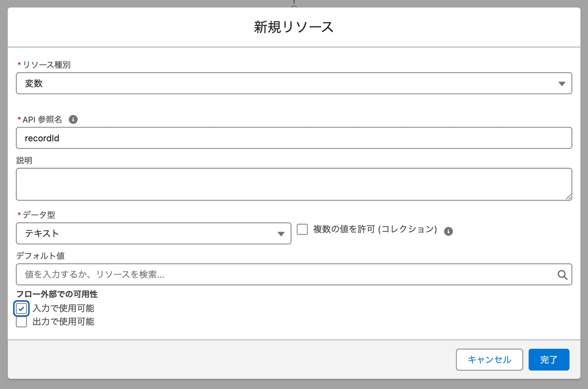Click the arrow icon in データ型 field
This screenshot has width=588, height=389.
point(281,233)
